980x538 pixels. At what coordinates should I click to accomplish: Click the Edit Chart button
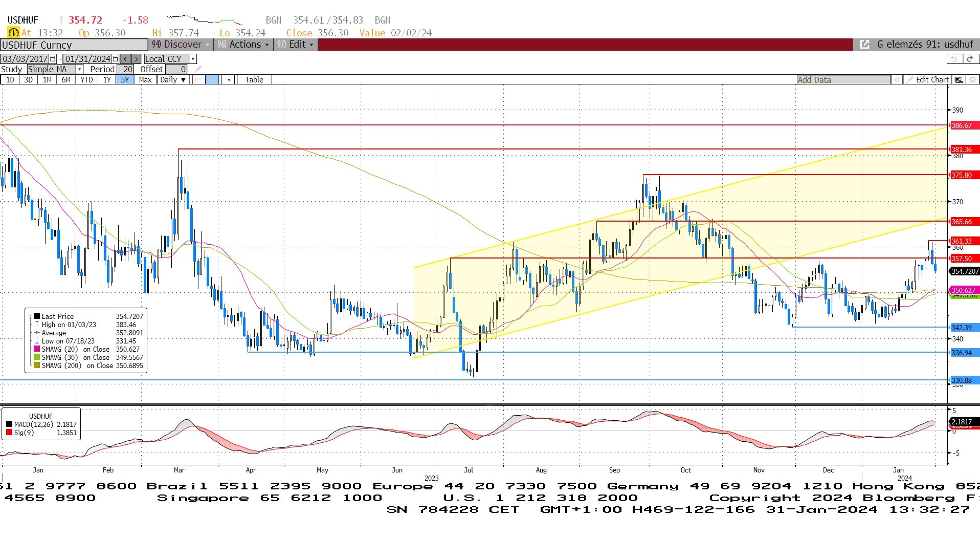(x=927, y=80)
